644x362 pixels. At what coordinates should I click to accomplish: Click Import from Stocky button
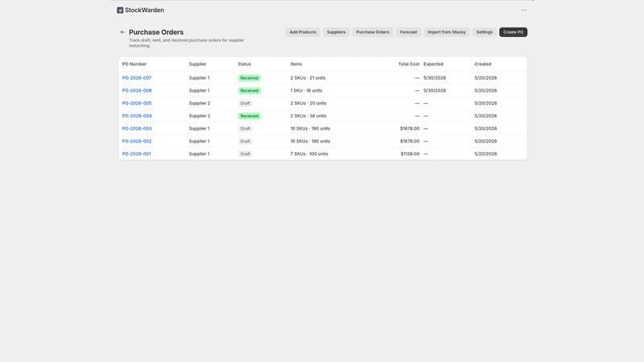[x=447, y=32]
